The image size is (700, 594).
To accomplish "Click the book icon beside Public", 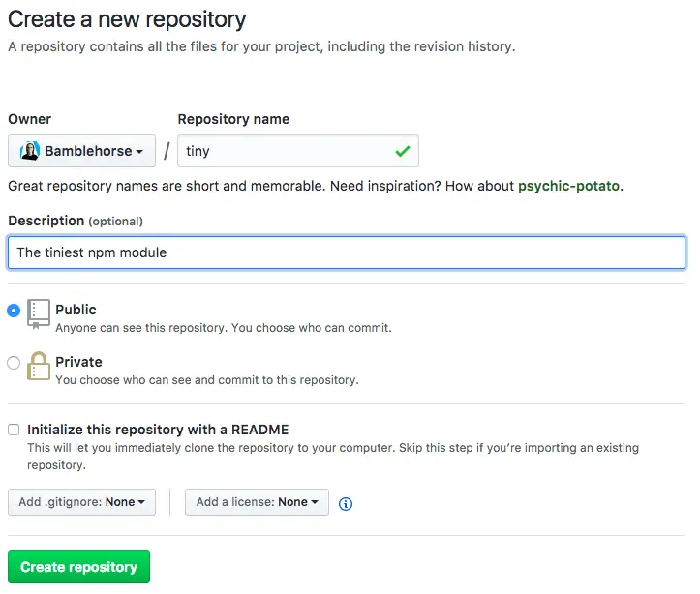I will (39, 312).
